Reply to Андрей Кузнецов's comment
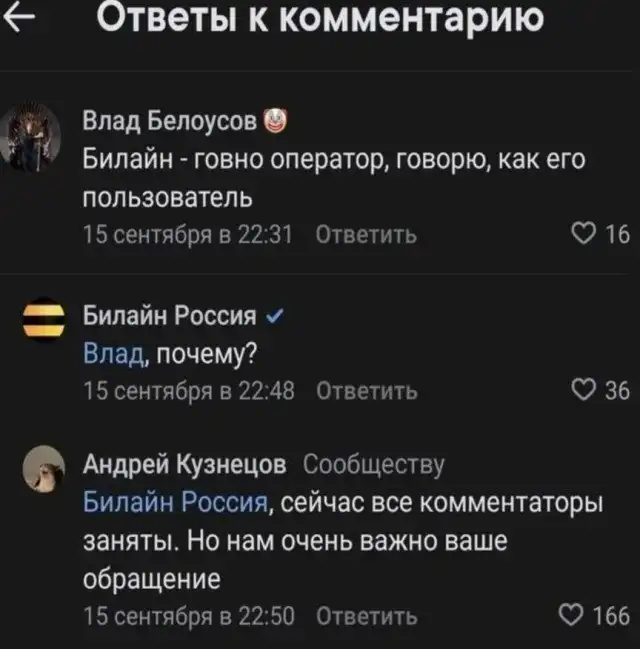This screenshot has height=649, width=640. click(x=366, y=614)
